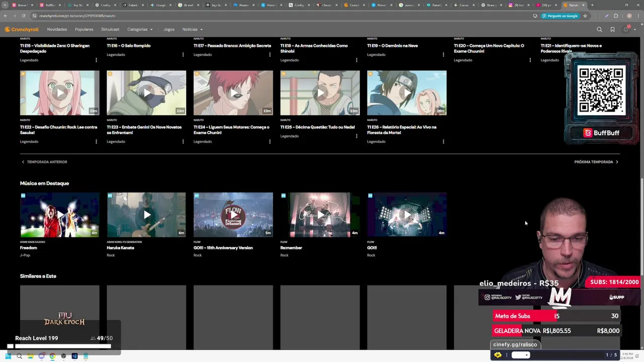Open more options for T1 E16 O Selo Rompido
This screenshot has height=362, width=644.
(183, 54)
